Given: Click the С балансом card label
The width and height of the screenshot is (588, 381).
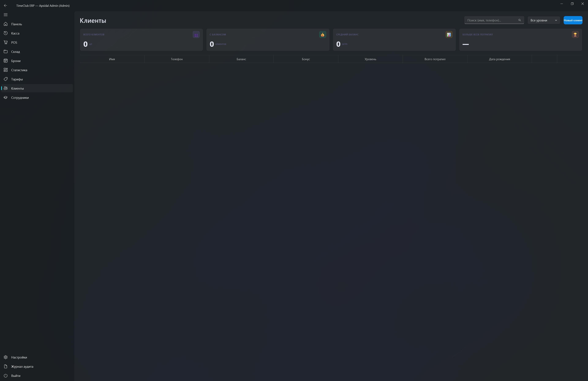Looking at the screenshot, I should point(218,35).
